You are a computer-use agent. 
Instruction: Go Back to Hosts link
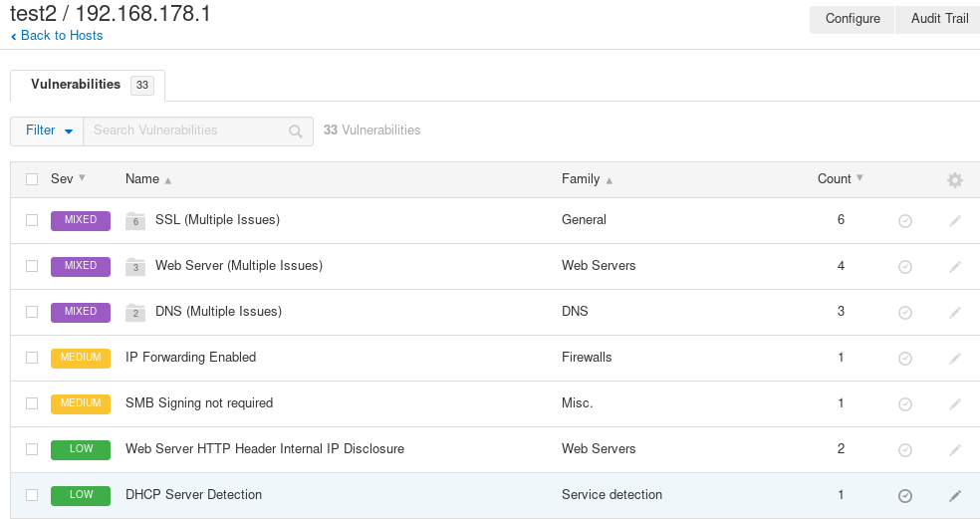pos(58,36)
